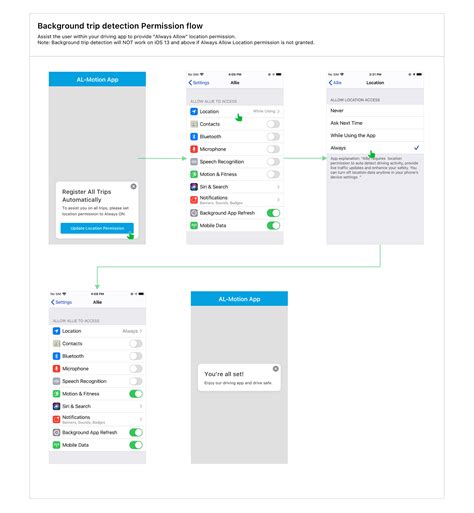
Task: Go back to Settings from While Using screen
Action: pyautogui.click(x=199, y=83)
